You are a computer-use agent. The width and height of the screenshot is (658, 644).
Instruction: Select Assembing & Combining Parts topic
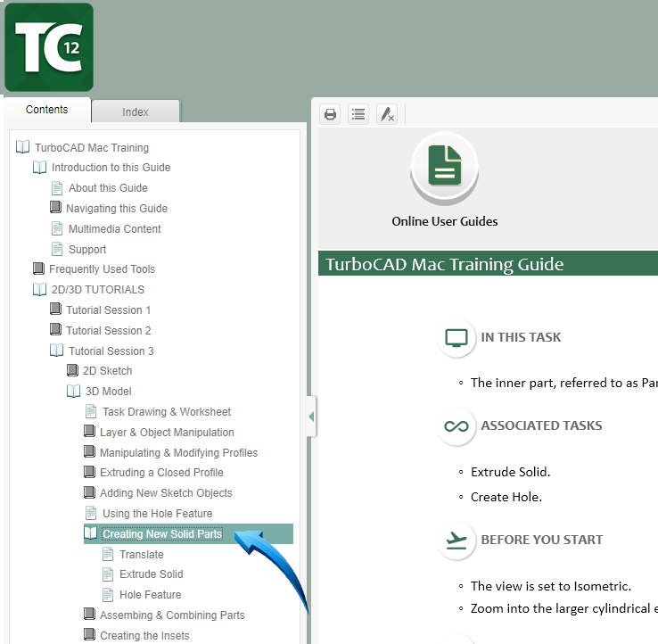[x=172, y=615]
